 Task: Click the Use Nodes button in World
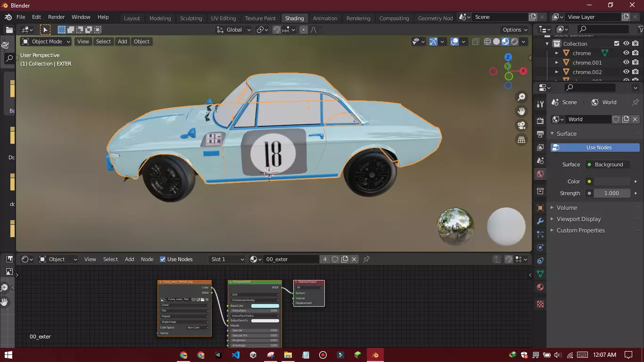(595, 148)
